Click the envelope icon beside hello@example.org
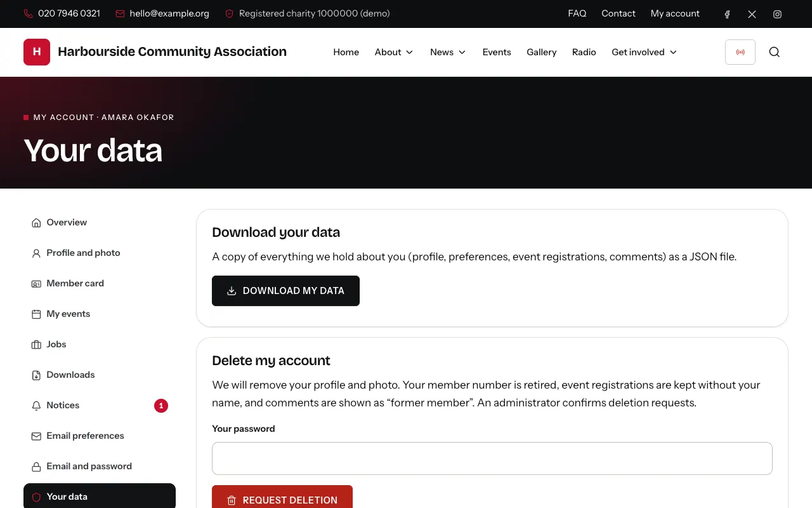This screenshot has width=812, height=508. [x=120, y=13]
